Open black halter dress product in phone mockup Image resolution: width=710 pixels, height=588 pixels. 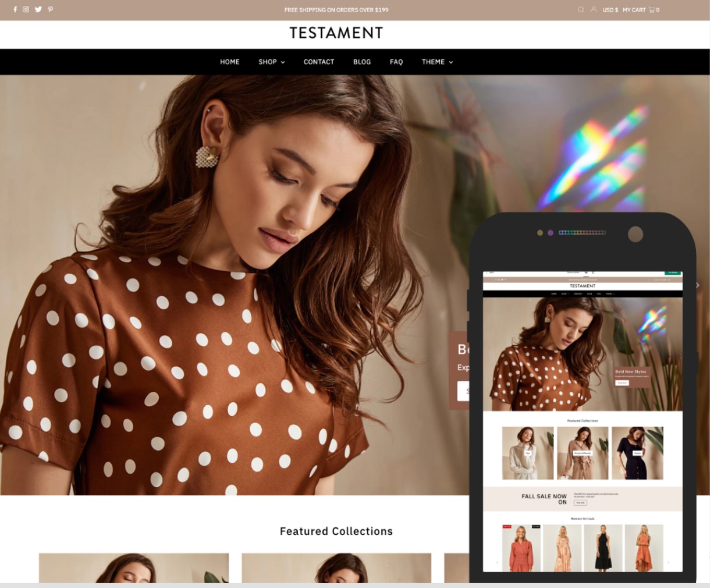click(x=603, y=548)
